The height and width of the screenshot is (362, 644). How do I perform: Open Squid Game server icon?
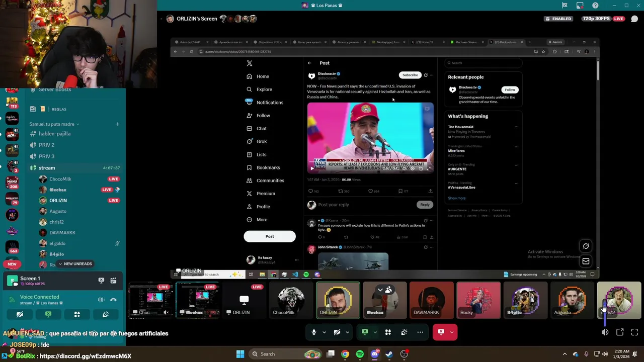click(12, 118)
